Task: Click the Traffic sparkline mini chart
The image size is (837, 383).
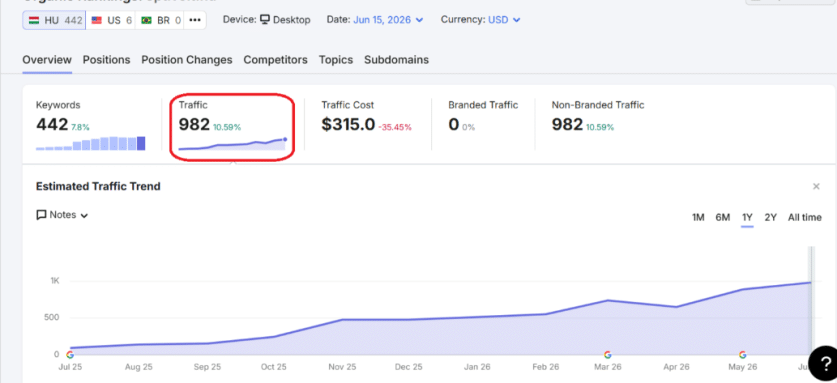Action: [232, 144]
